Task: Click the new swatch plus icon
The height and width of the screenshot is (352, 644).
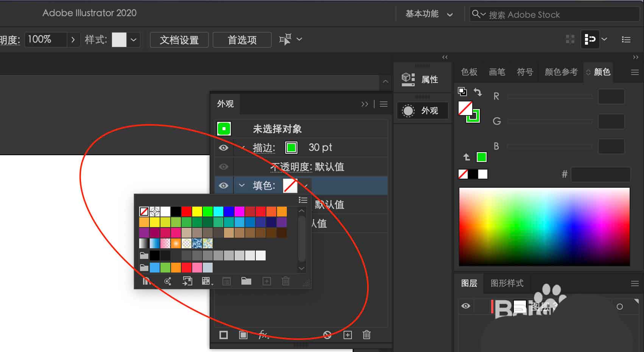Action: click(x=267, y=281)
